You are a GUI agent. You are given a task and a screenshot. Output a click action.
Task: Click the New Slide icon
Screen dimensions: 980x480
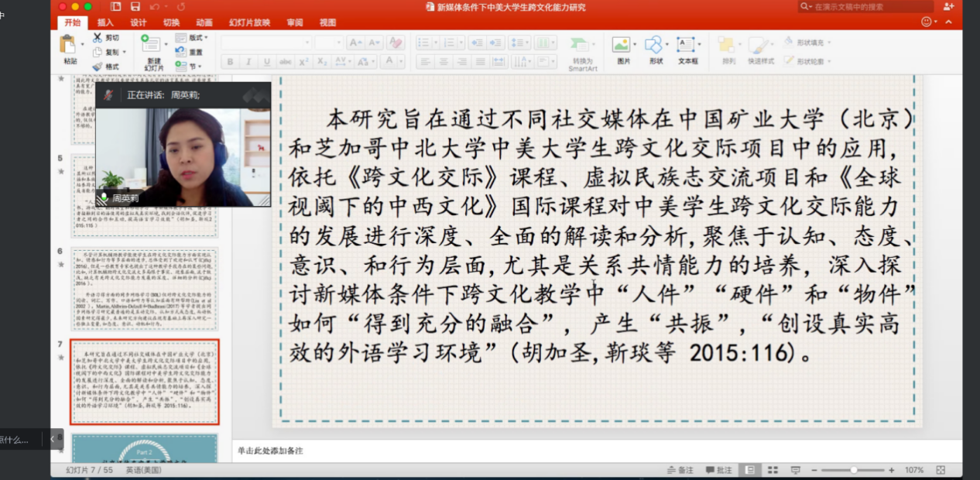(152, 46)
